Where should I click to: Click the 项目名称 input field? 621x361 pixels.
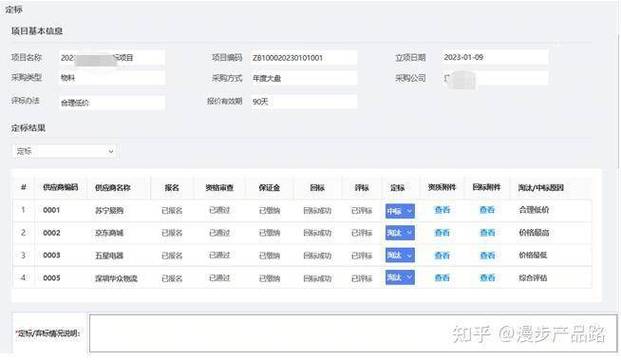coord(111,58)
